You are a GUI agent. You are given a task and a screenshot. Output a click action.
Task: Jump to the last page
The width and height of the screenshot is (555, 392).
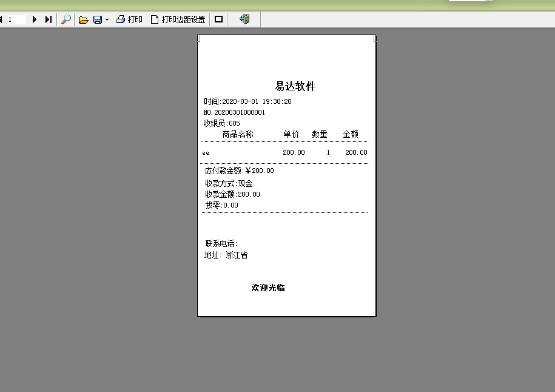[x=48, y=19]
